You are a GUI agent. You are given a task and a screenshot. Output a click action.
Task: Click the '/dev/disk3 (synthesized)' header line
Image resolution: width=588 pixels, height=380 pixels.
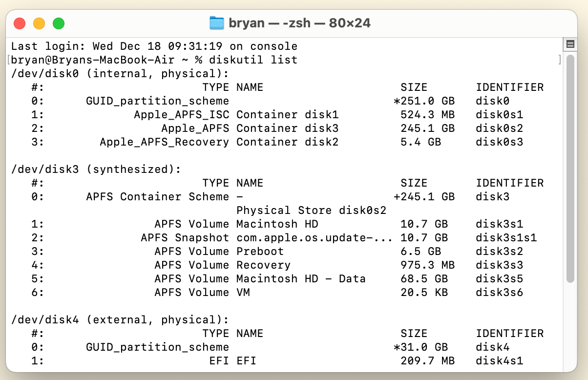pyautogui.click(x=96, y=169)
